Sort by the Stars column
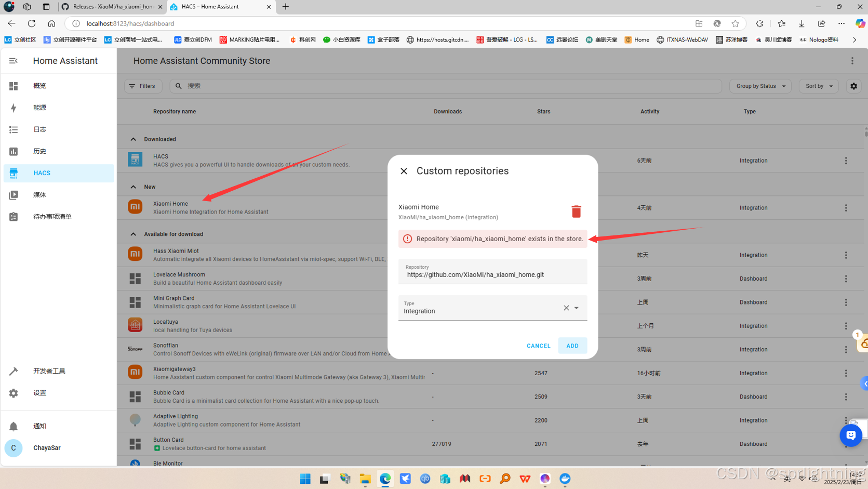This screenshot has width=868, height=489. [544, 112]
